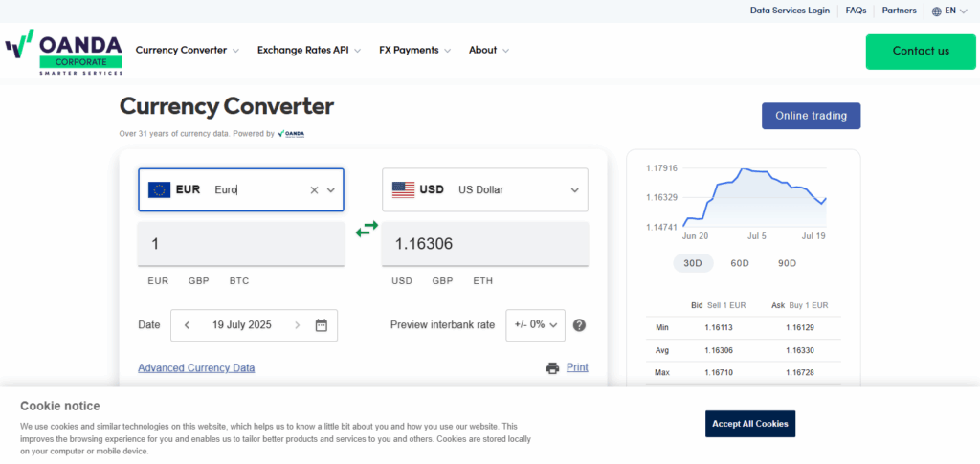980x464 pixels.
Task: Click the Max bid value 1.16710
Action: 719,373
